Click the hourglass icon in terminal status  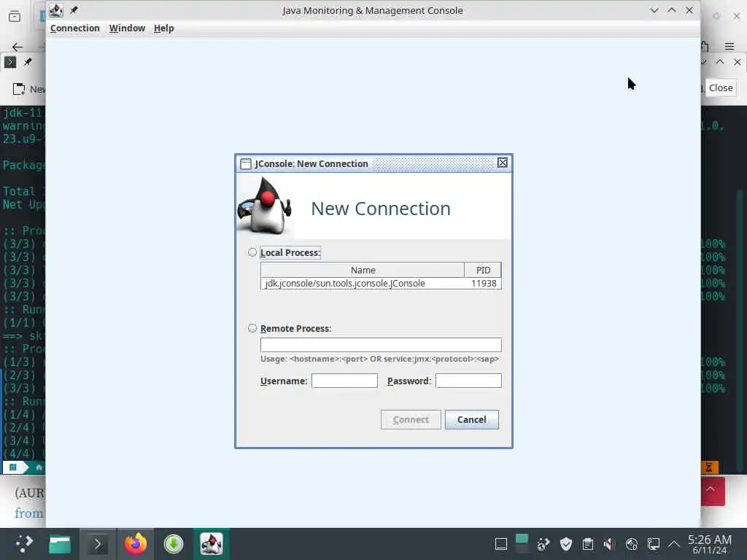coord(709,467)
